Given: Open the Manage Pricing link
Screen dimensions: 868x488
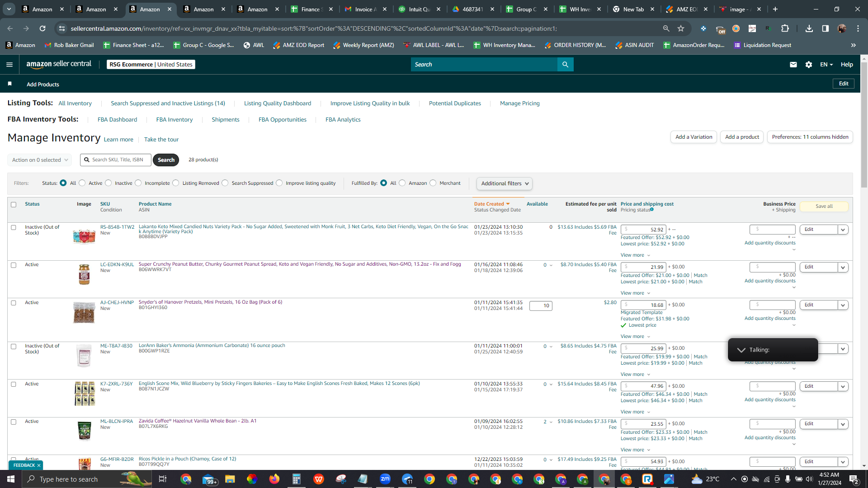Looking at the screenshot, I should point(520,103).
